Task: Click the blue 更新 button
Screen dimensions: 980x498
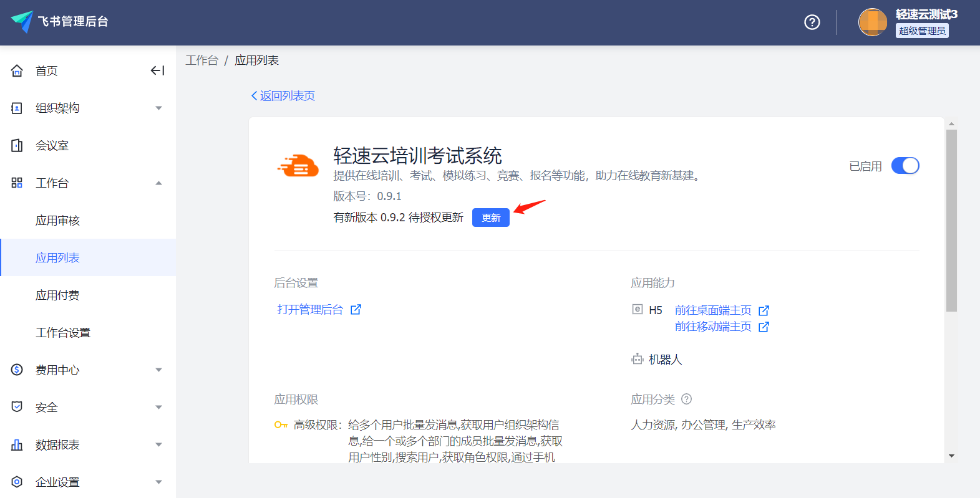Action: coord(490,218)
